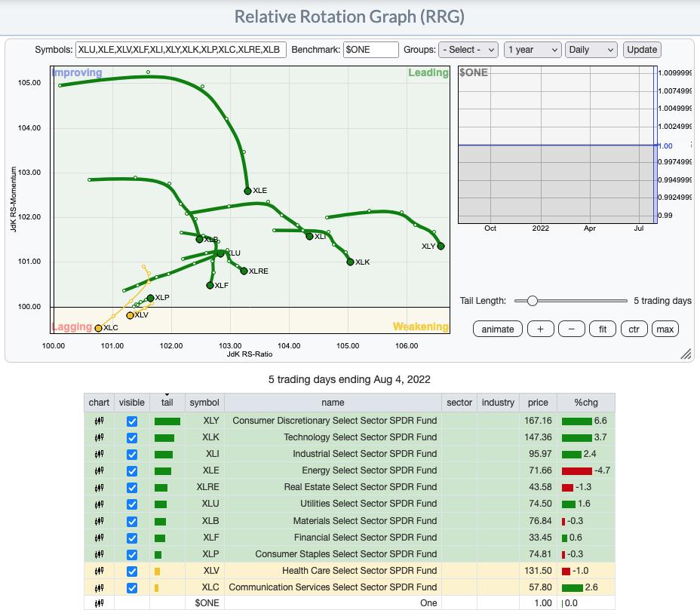Screen dimensions: 700x616
Task: Sort table by tail column
Action: [167, 402]
